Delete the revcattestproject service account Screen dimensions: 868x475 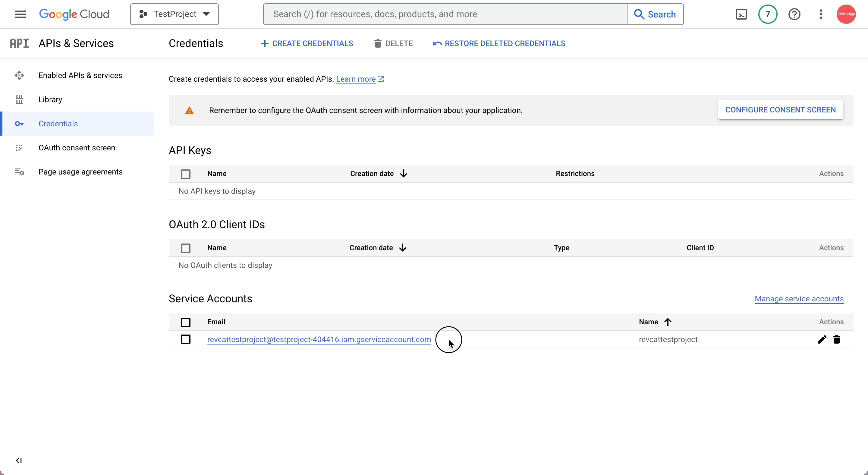(837, 340)
